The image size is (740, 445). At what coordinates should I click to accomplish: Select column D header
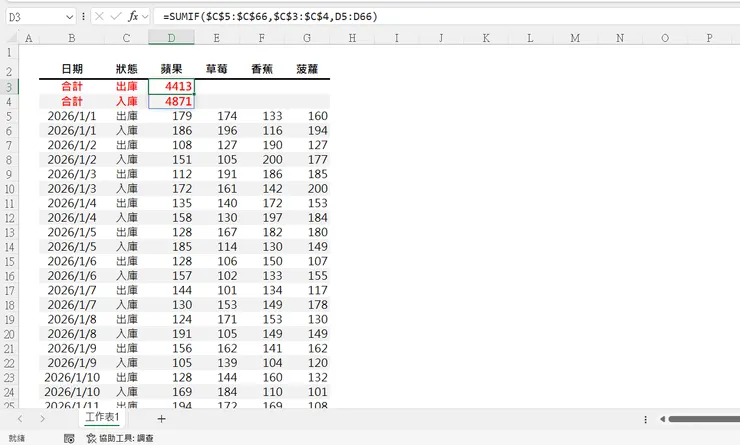(171, 38)
